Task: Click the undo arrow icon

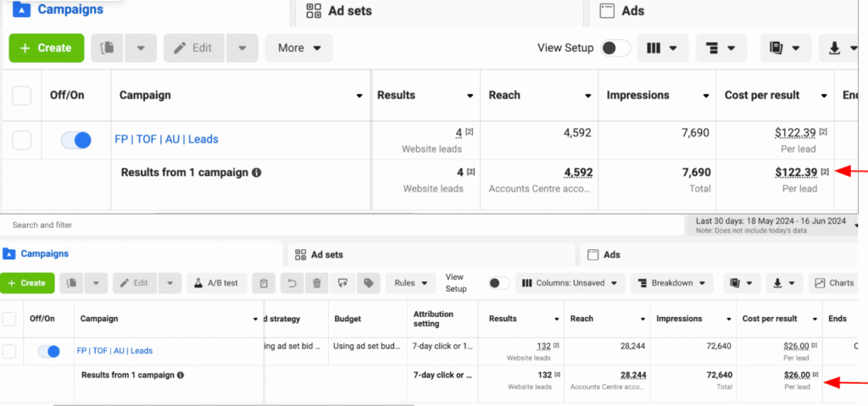Action: 293,283
